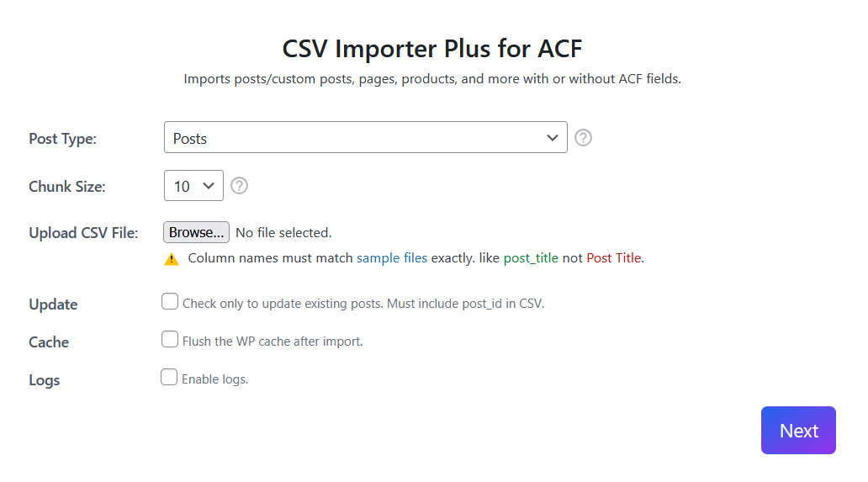Toggle the Enable logs checkbox
Screen dimensions: 868x482
(x=169, y=378)
